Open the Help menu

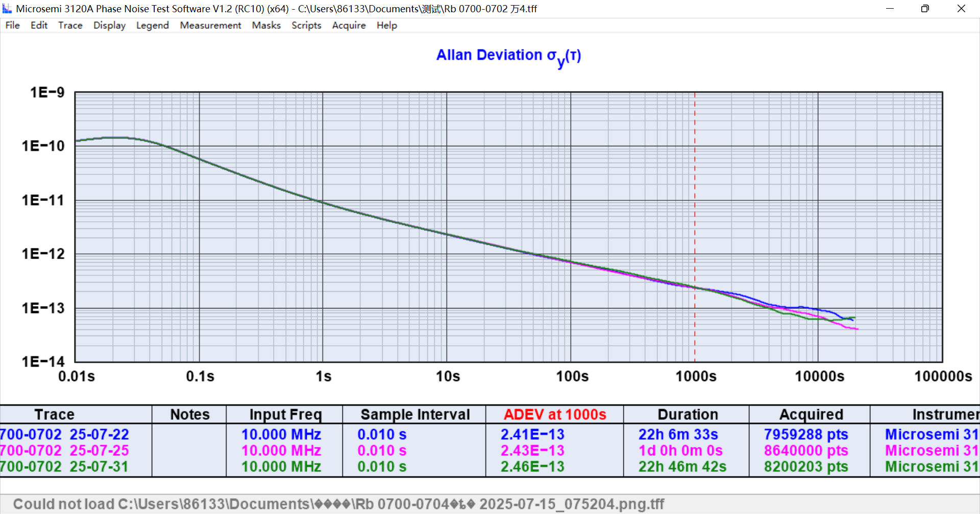point(386,25)
